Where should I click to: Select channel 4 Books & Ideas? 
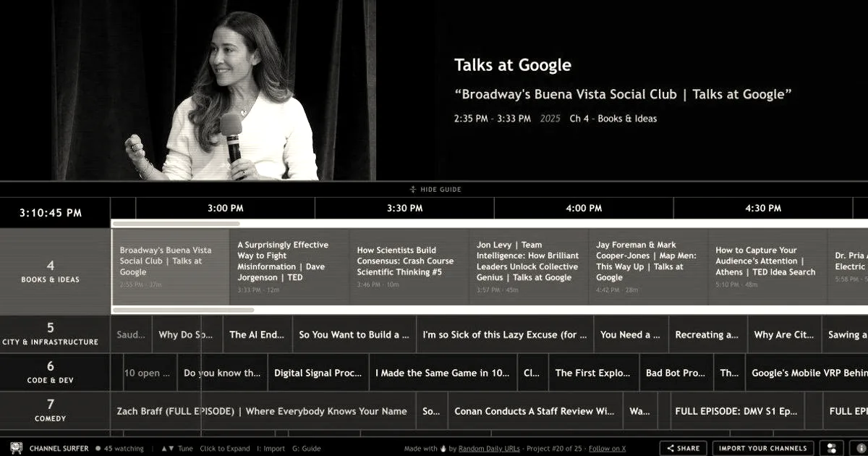55,271
